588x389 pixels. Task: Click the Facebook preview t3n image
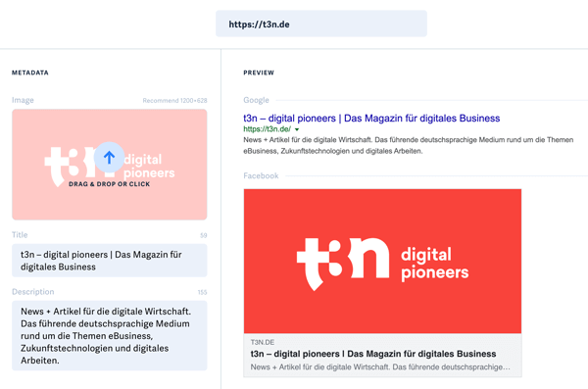pos(382,261)
